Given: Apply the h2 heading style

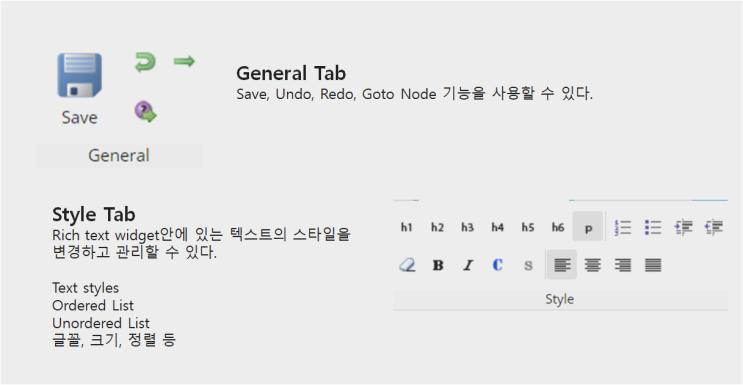Looking at the screenshot, I should pos(437,228).
